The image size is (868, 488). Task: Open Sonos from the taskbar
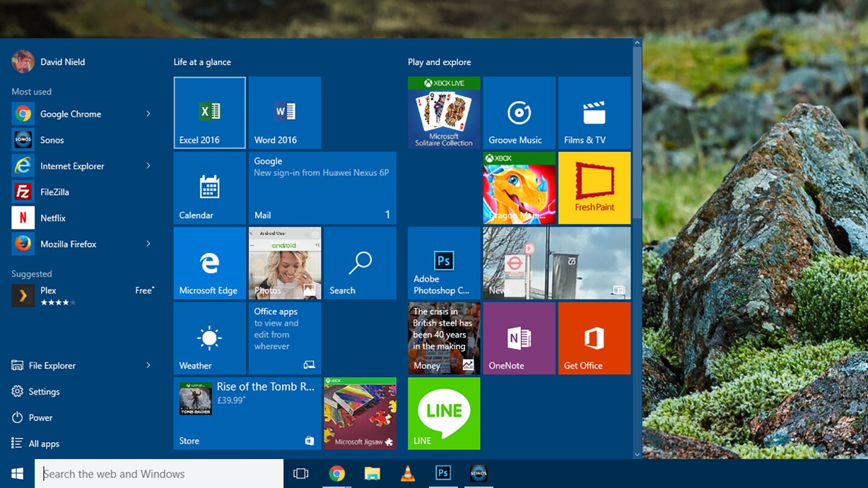(479, 474)
